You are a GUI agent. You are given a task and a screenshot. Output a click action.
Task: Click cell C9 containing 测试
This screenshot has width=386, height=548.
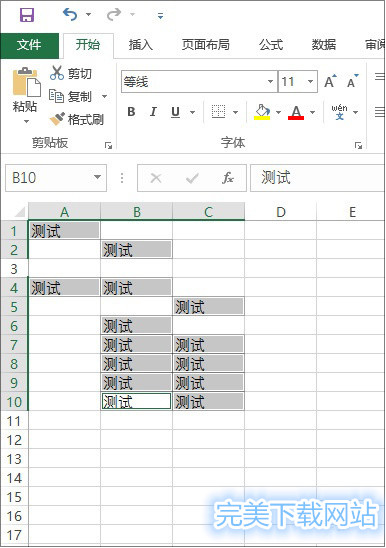208,382
